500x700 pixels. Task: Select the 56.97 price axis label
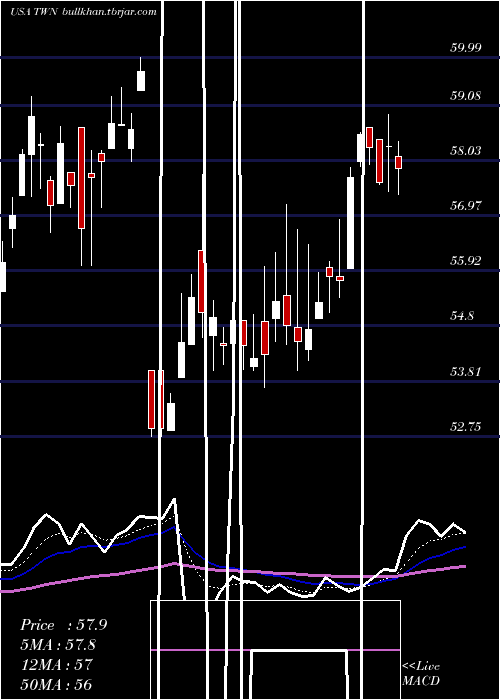click(x=466, y=206)
